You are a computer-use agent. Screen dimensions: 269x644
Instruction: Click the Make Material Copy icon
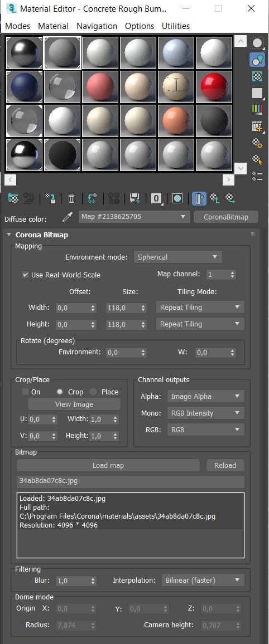click(x=92, y=199)
